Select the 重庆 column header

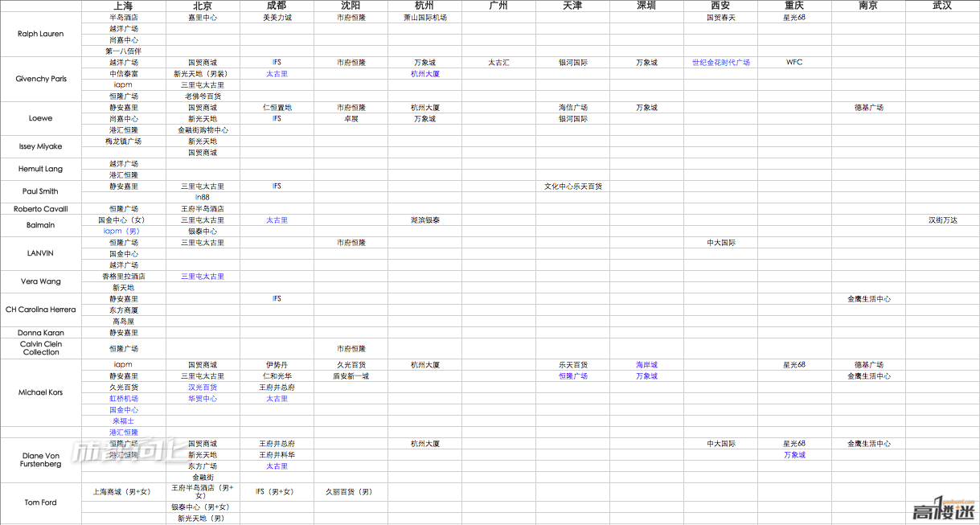pos(794,6)
